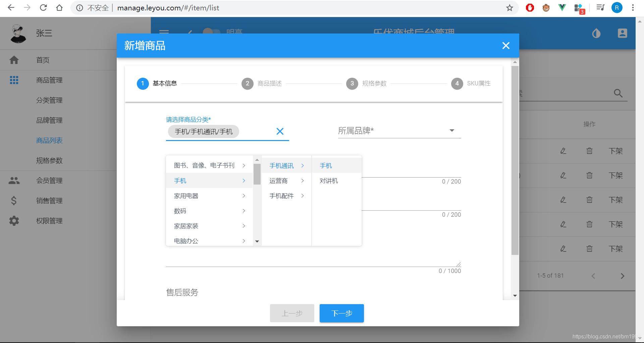
Task: Click the Chrome profile R avatar
Action: [x=617, y=8]
